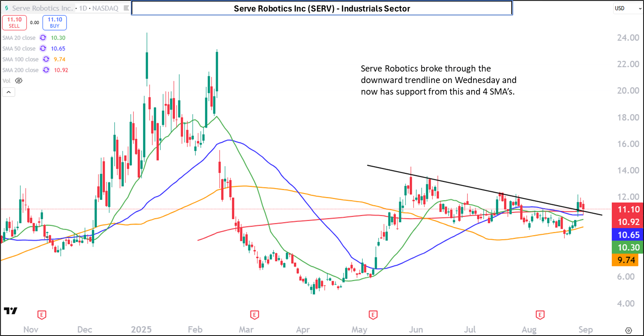644x336 pixels.
Task: Select the SMA 100 close indicator label
Action: [x=20, y=59]
